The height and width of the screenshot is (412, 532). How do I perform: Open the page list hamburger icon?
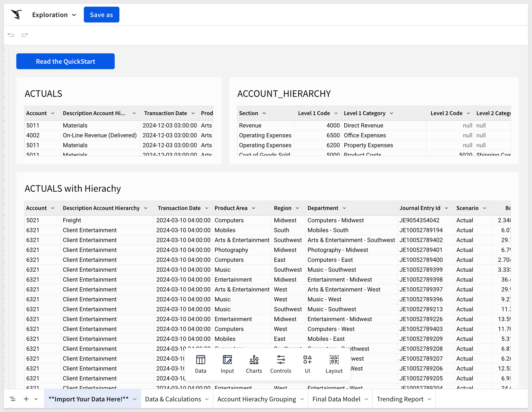(12, 399)
